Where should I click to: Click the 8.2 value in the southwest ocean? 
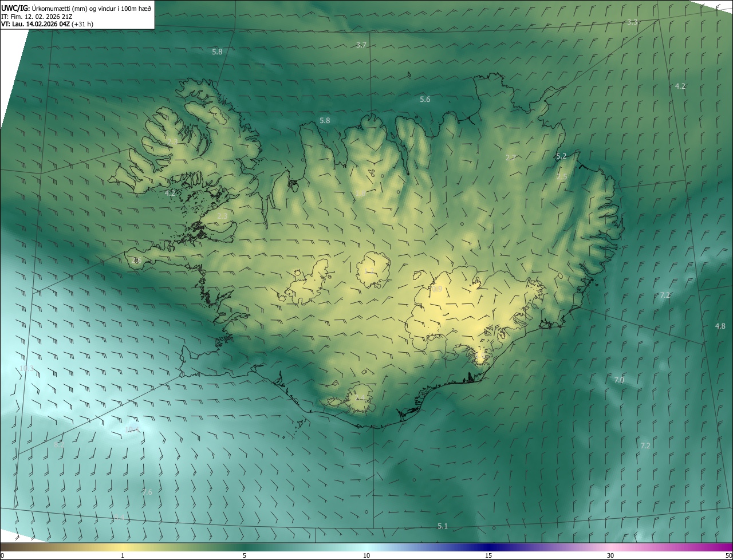(x=59, y=444)
